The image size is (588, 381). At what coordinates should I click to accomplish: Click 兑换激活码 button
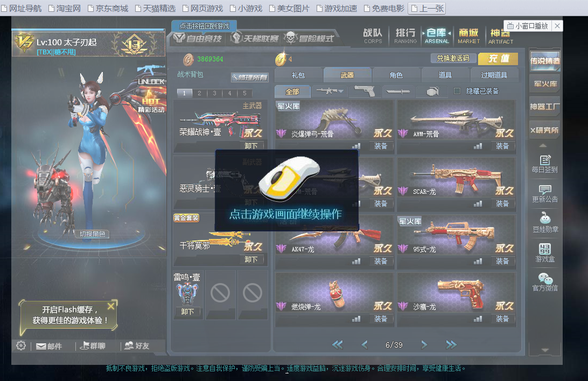tap(453, 59)
